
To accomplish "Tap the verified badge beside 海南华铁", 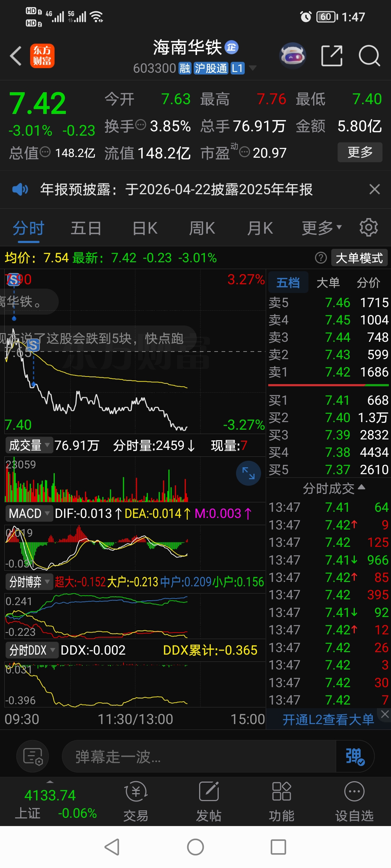I will [x=232, y=47].
